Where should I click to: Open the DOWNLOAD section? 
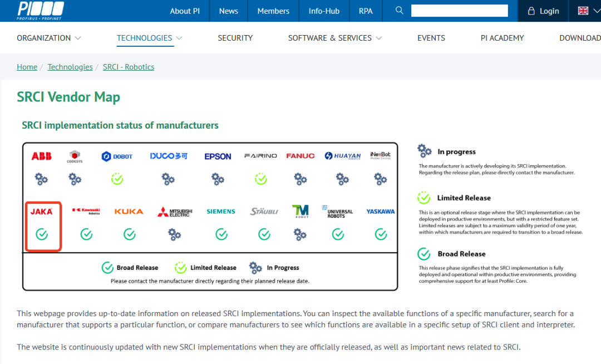click(x=580, y=38)
